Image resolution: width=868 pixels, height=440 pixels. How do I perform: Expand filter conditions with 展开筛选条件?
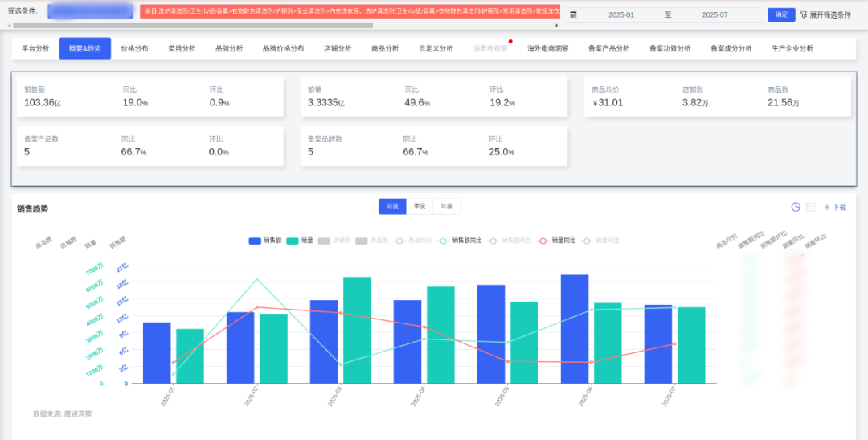click(829, 14)
